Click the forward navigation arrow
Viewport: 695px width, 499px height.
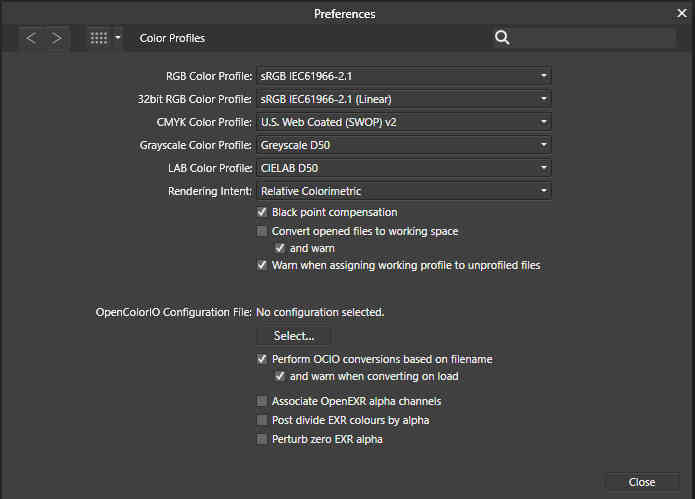(57, 38)
